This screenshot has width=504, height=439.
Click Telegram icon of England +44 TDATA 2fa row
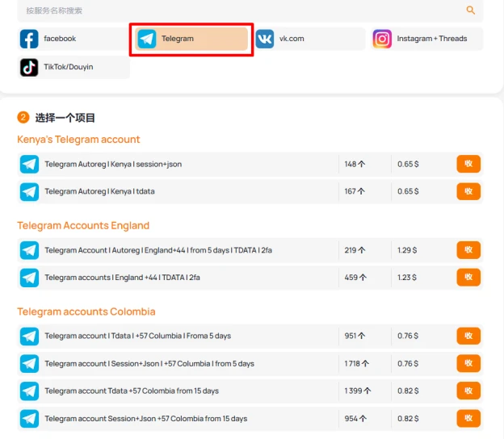coord(29,278)
